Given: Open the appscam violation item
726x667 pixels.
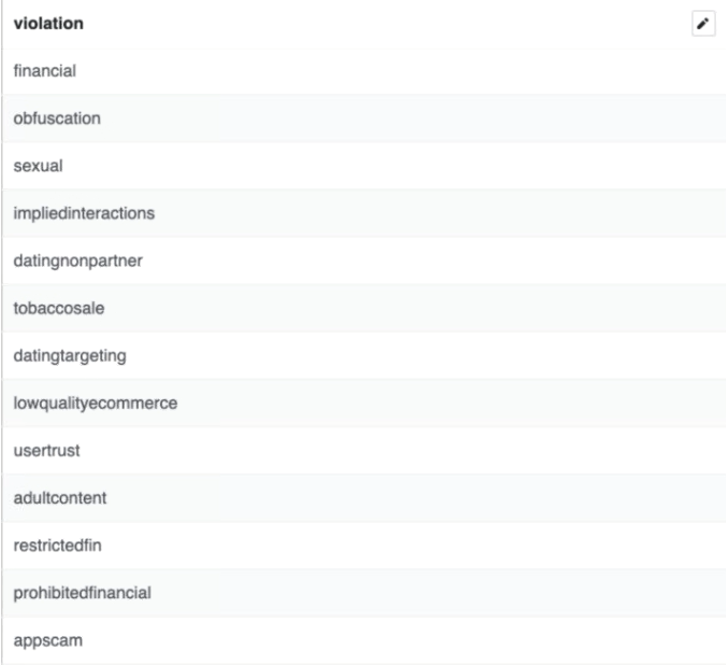Looking at the screenshot, I should pyautogui.click(x=364, y=641).
